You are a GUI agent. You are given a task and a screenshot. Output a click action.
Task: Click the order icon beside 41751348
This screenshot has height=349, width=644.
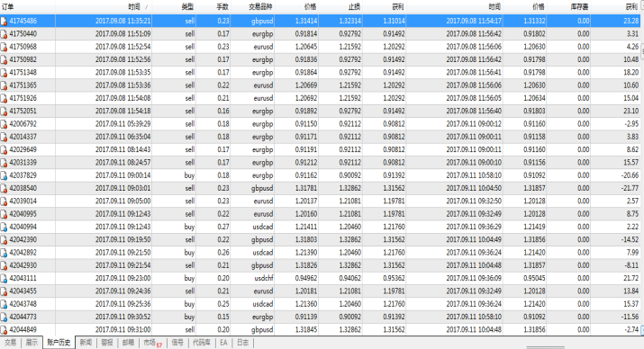(4, 73)
